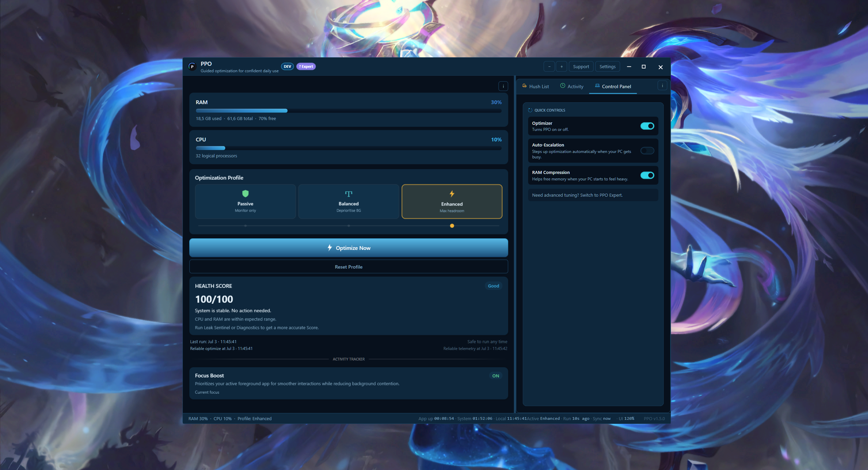The width and height of the screenshot is (868, 470).
Task: Click the Good health score badge
Action: tap(493, 286)
